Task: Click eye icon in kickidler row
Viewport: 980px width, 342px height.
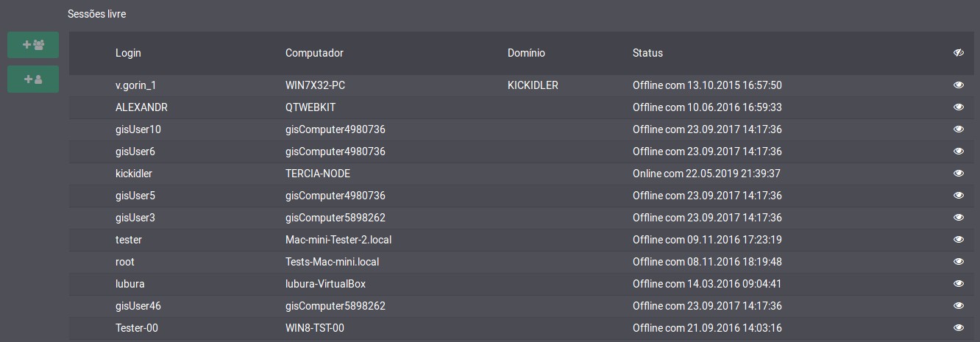Action: point(958,174)
